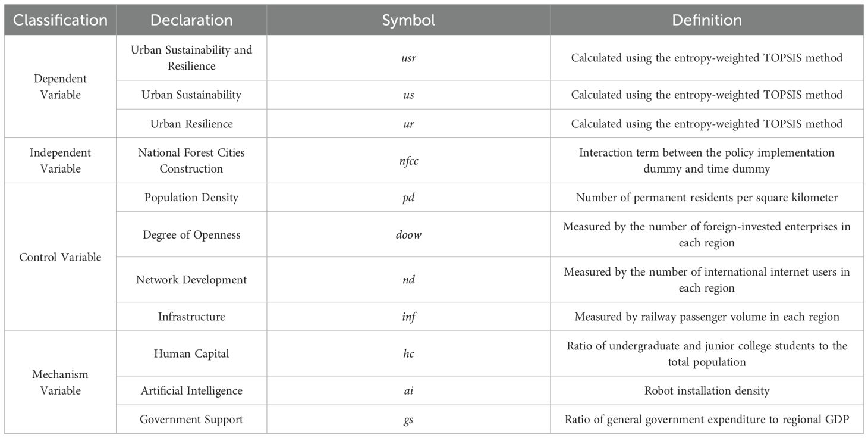Select the Human Capital declaration cell
868x438 pixels.
191,353
